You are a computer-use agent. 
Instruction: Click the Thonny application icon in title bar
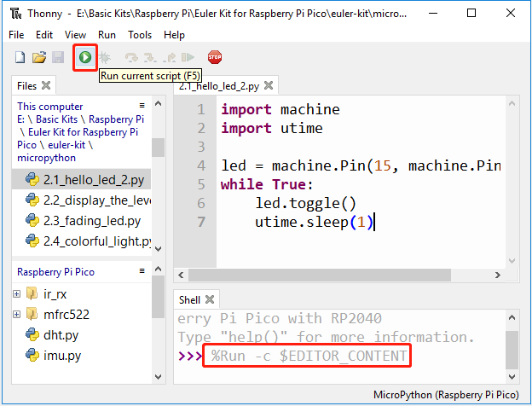pyautogui.click(x=15, y=14)
